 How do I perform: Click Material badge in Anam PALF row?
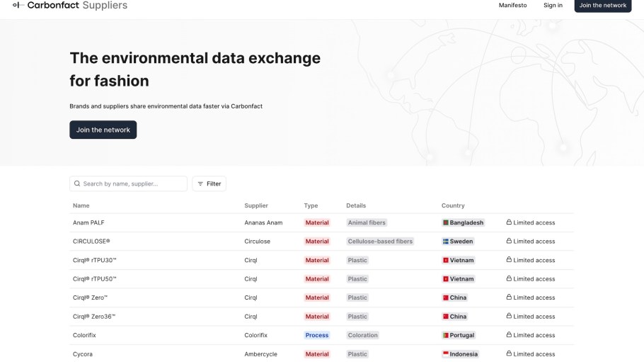316,222
